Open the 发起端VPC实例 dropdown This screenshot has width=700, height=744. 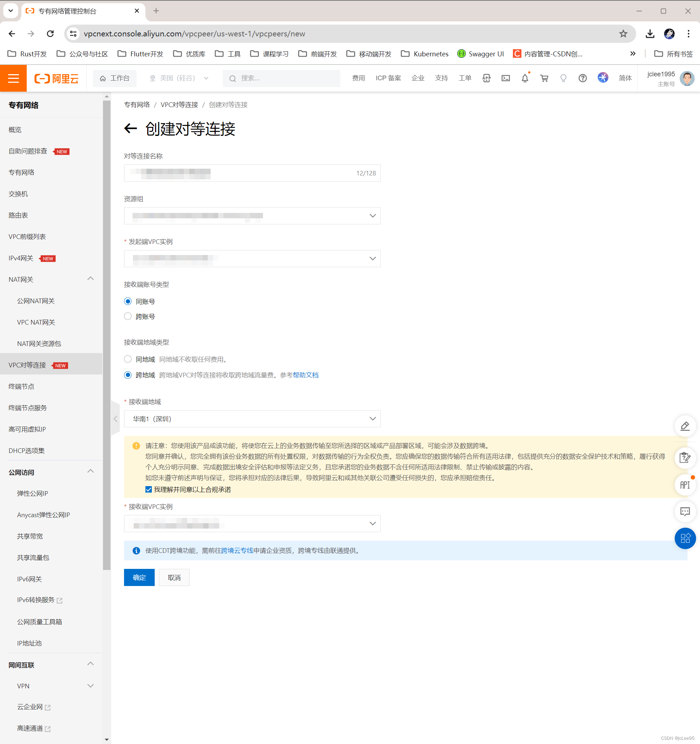click(x=252, y=258)
